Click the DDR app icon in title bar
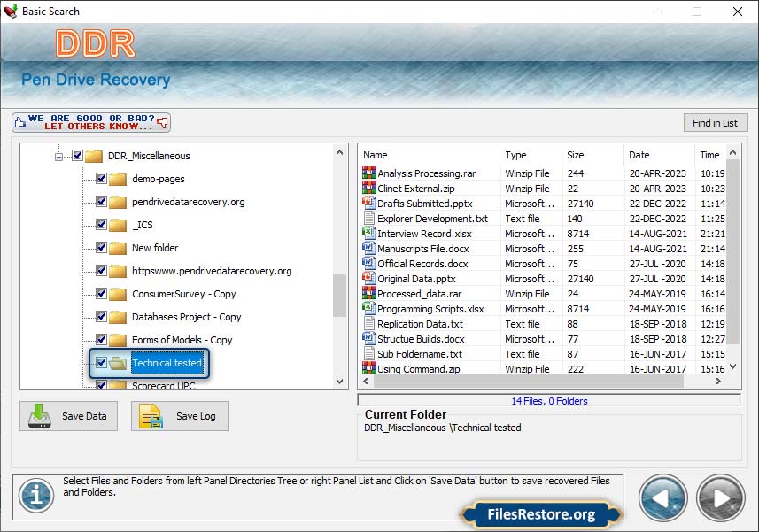Image resolution: width=759 pixels, height=532 pixels. (11, 12)
